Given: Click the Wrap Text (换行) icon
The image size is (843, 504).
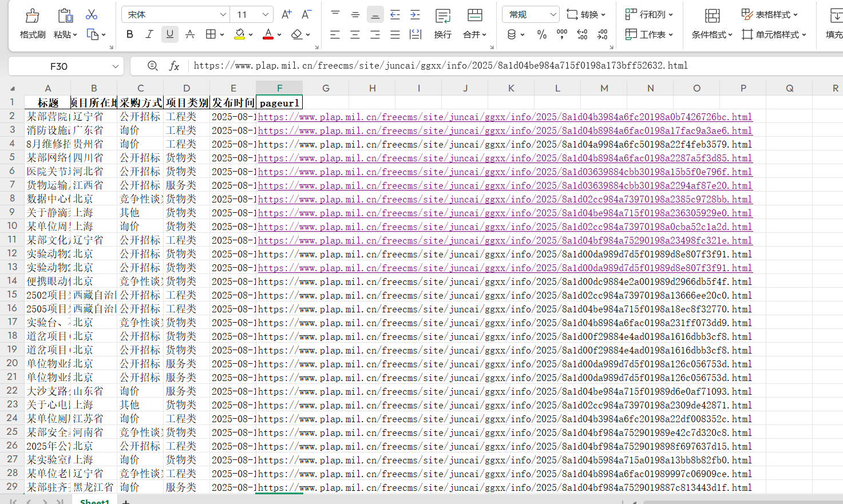Looking at the screenshot, I should pyautogui.click(x=442, y=15).
